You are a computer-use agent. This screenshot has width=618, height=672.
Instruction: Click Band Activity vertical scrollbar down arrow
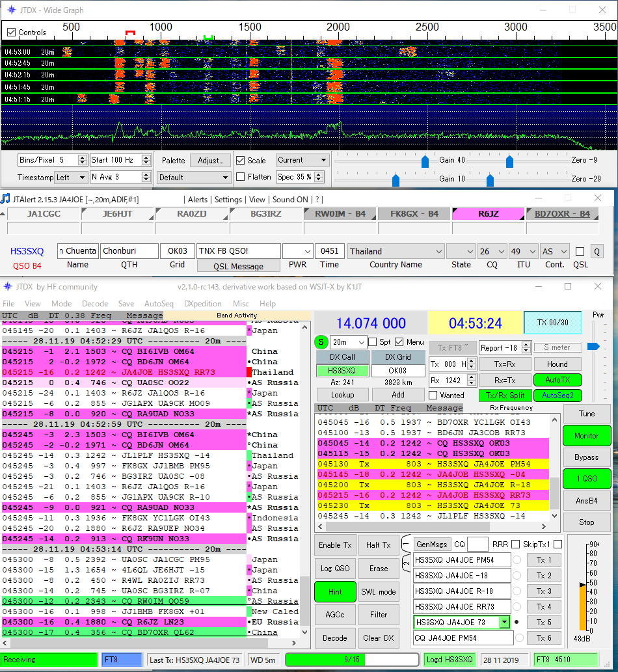[x=304, y=632]
